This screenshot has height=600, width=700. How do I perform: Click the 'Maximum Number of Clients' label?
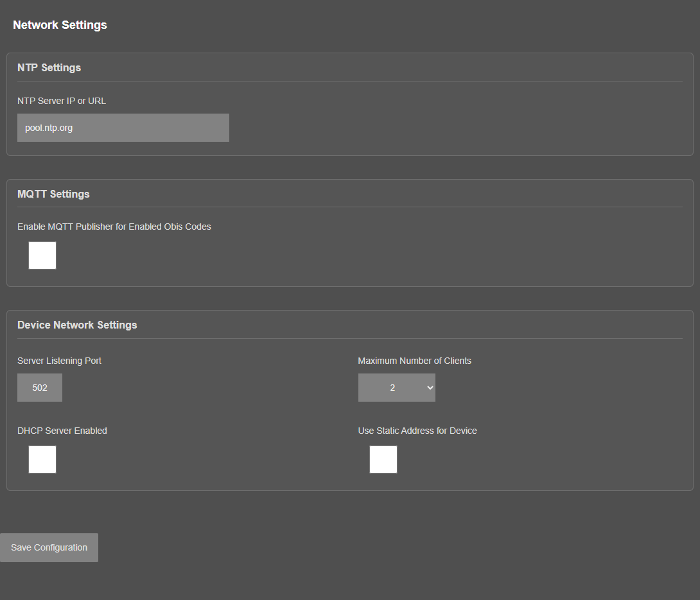pos(414,361)
